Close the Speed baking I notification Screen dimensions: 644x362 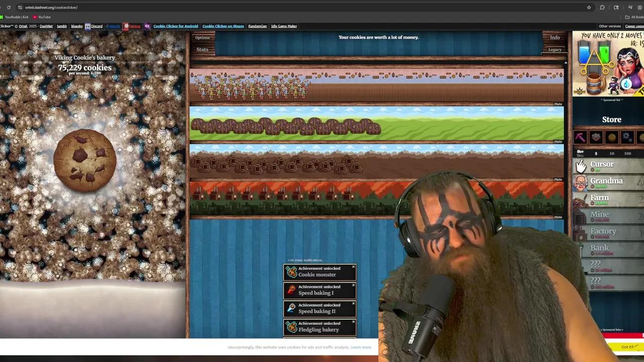(353, 285)
